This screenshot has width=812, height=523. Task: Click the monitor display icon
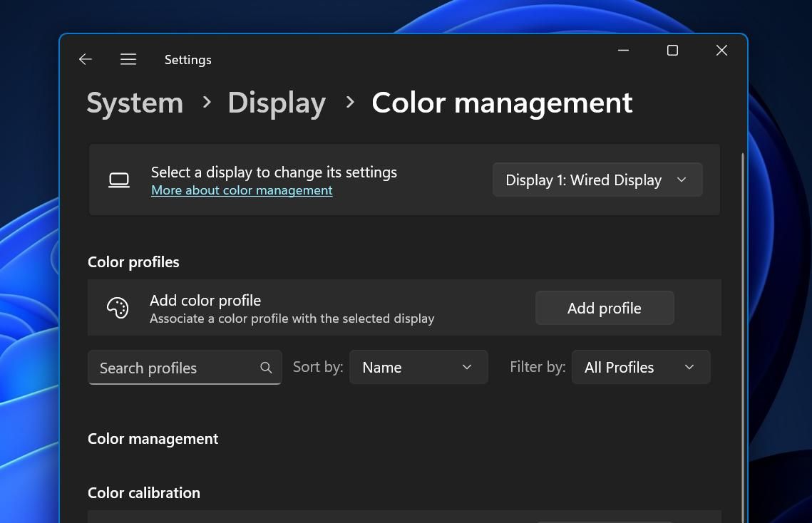120,180
